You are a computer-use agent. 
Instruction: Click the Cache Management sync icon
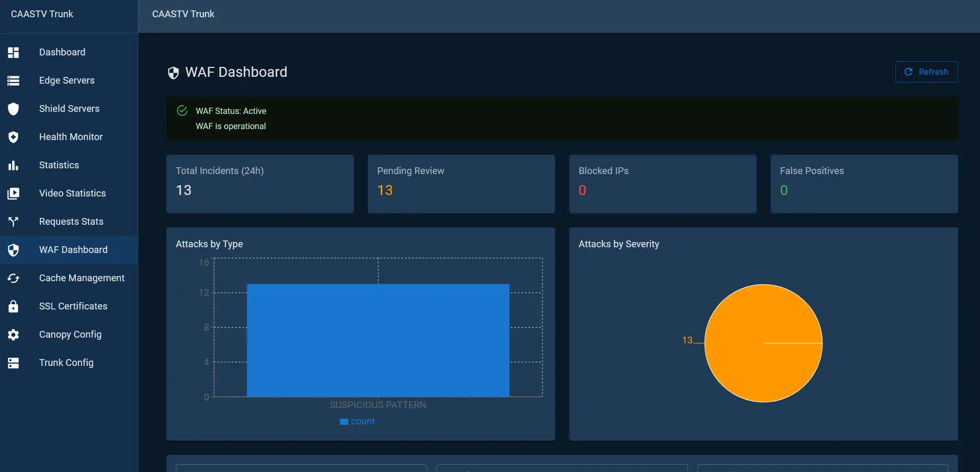(x=13, y=278)
